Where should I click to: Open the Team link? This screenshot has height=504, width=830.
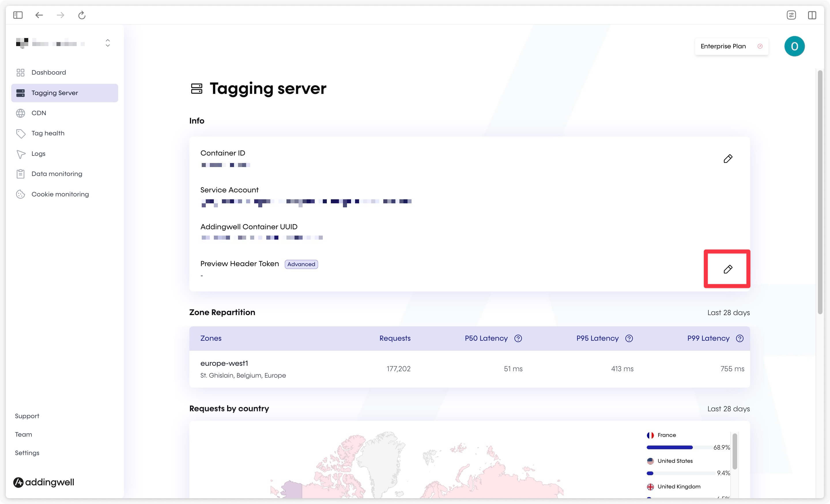click(24, 434)
